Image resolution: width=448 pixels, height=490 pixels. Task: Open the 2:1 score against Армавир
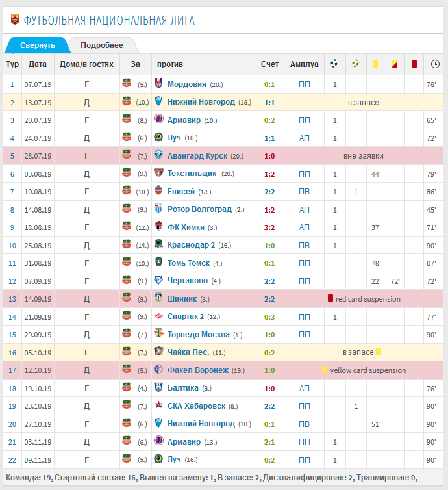point(269,442)
